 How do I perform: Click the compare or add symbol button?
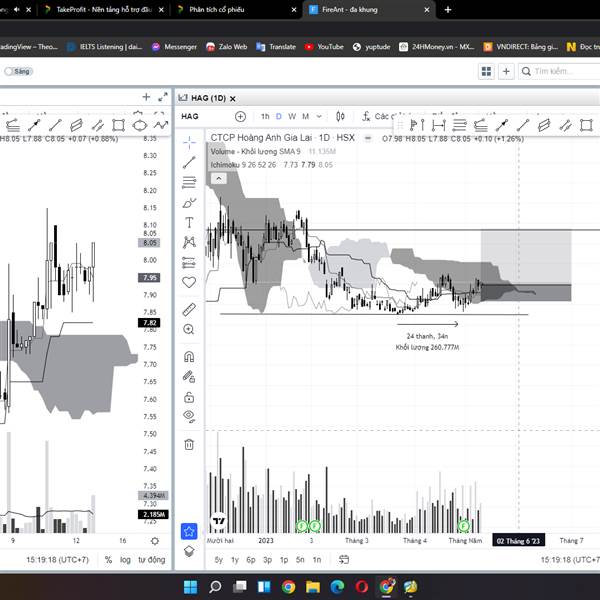point(240,116)
